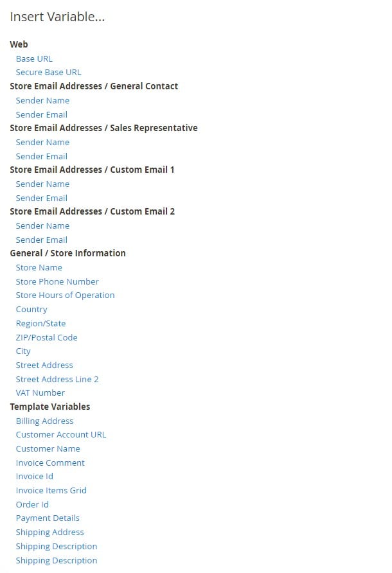Viewport: 392px width, 573px height.
Task: Select the Secure Base URL variable
Action: pyautogui.click(x=49, y=73)
